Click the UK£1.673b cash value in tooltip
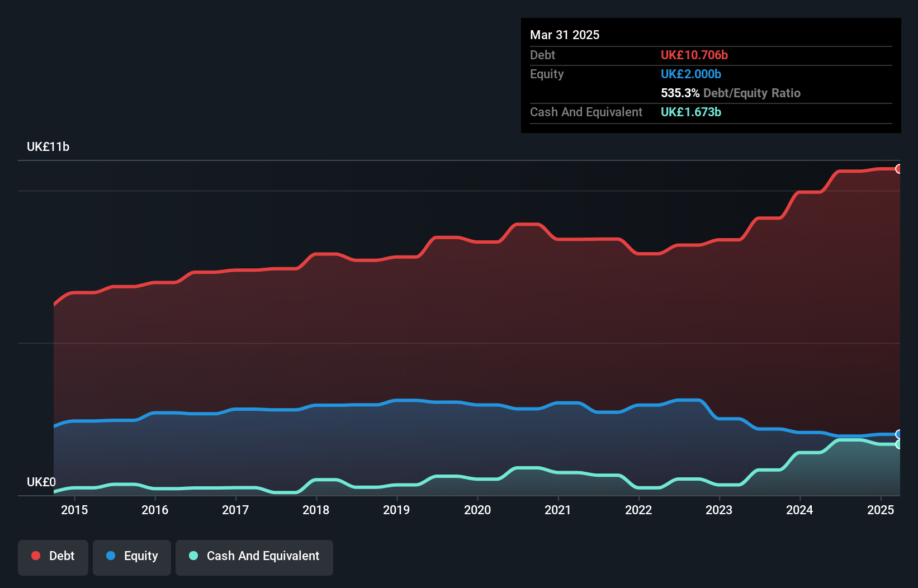This screenshot has height=588, width=918. (691, 112)
